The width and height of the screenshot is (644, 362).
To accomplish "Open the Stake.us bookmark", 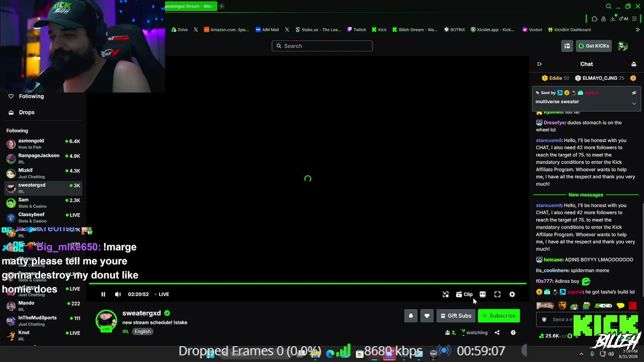I will click(318, 30).
